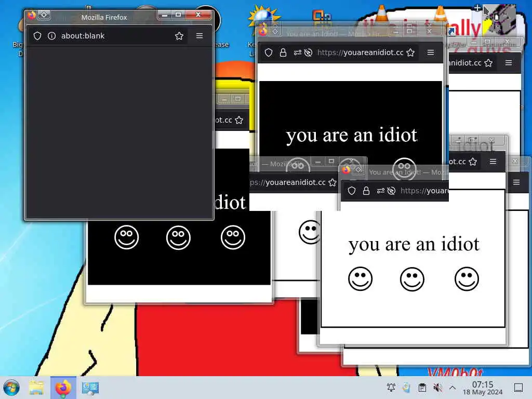Open notifications bell in system tray

coord(391,388)
